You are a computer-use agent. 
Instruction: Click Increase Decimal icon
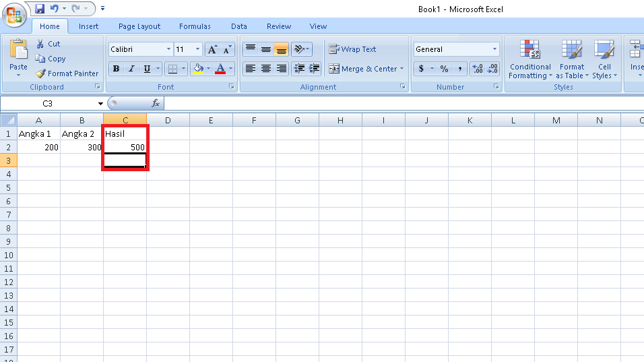coord(477,69)
